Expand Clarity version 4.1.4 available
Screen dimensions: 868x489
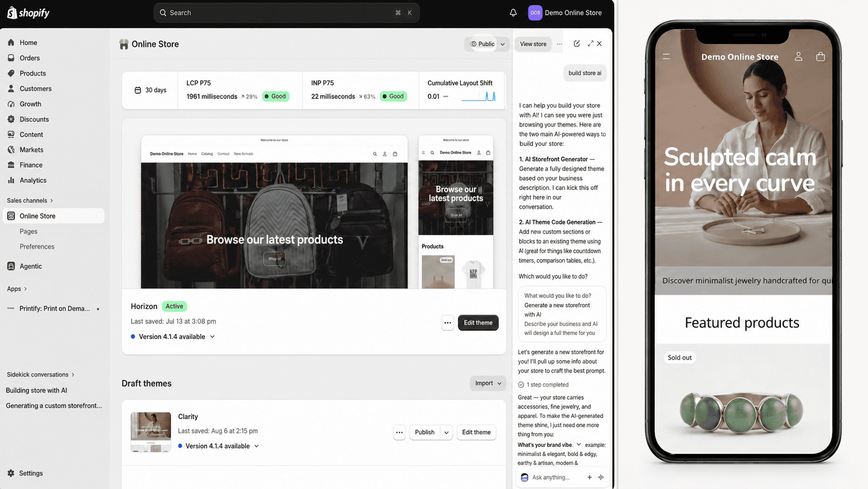[219, 446]
